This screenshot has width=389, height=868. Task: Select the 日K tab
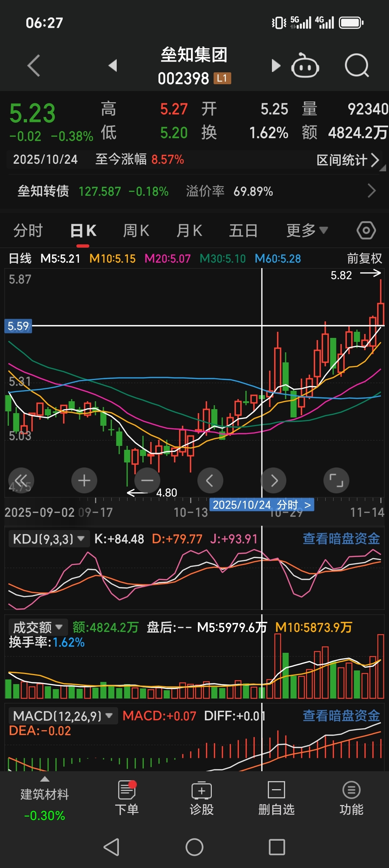(x=83, y=230)
